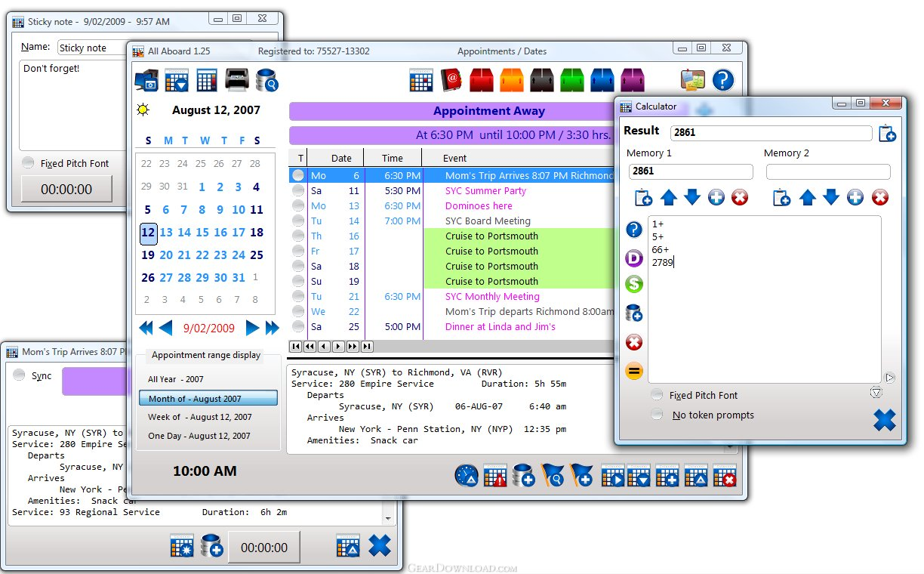Toggle the No token prompts option
The width and height of the screenshot is (924, 574).
658,415
